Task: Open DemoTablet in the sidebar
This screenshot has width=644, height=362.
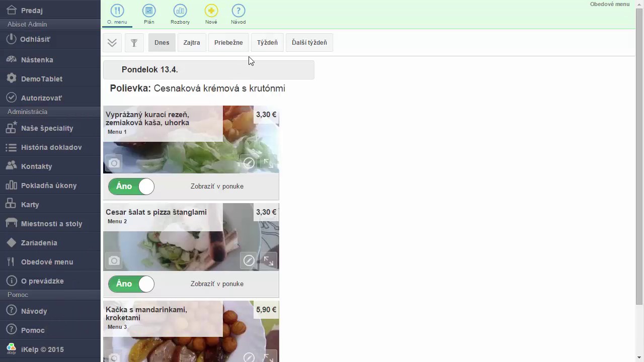Action: pyautogui.click(x=50, y=78)
